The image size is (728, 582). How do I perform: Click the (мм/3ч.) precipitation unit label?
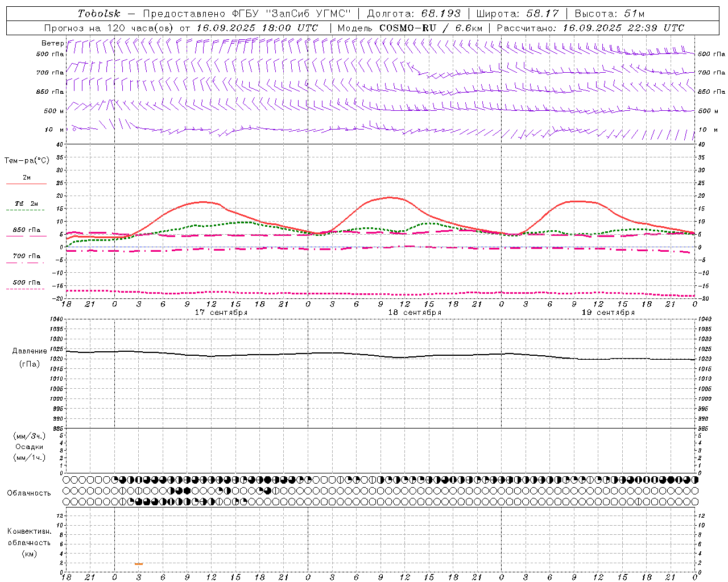coord(30,436)
